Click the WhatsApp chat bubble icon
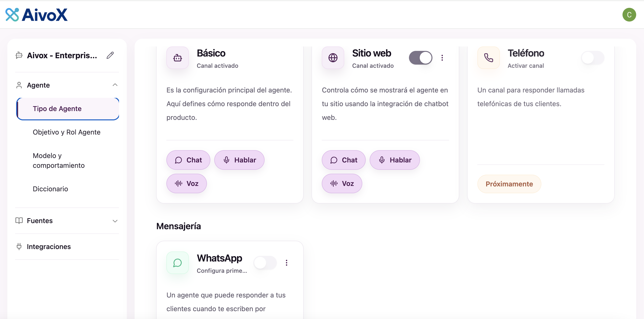 point(178,263)
